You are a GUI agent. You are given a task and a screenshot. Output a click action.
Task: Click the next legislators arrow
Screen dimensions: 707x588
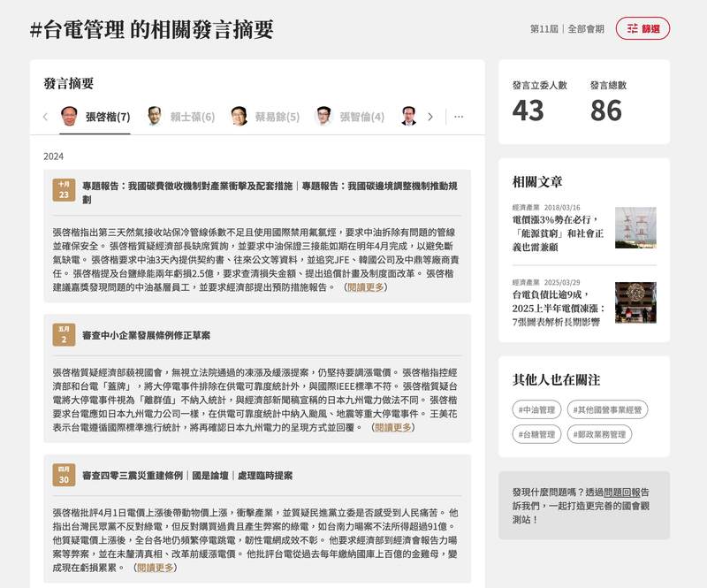tap(430, 117)
